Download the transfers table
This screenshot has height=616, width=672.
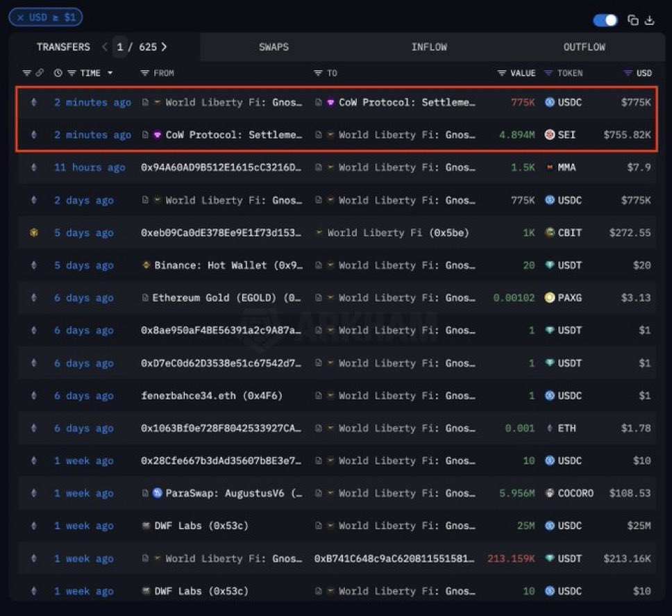650,20
